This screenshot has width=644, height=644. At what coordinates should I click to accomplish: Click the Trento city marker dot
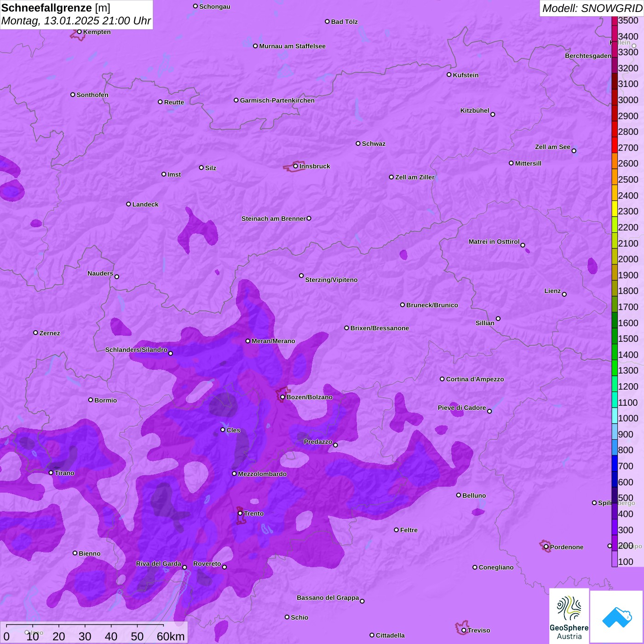point(240,513)
